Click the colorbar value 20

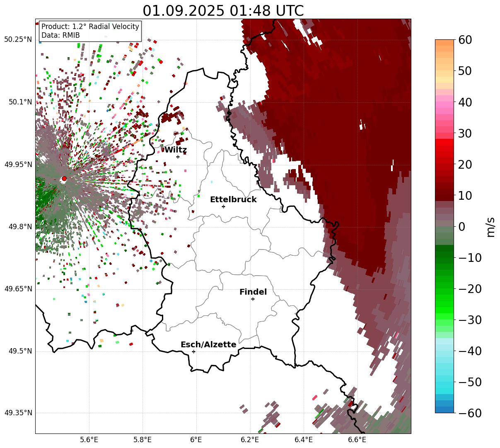[465, 165]
